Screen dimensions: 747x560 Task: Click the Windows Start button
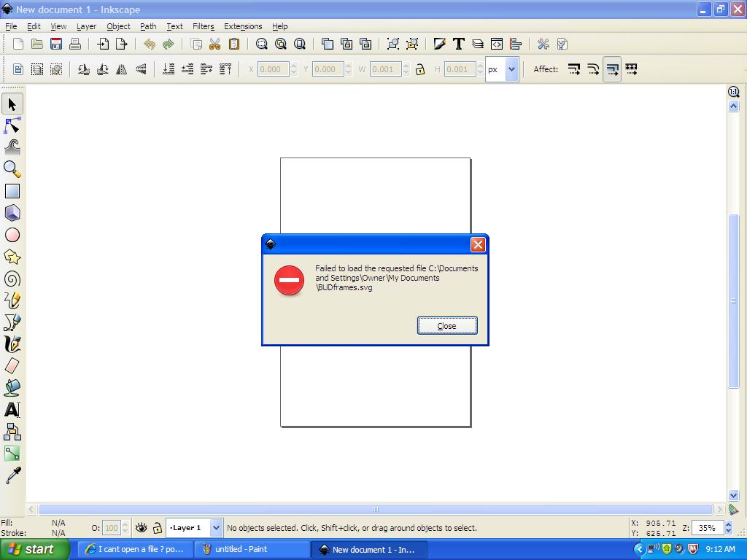pyautogui.click(x=34, y=549)
